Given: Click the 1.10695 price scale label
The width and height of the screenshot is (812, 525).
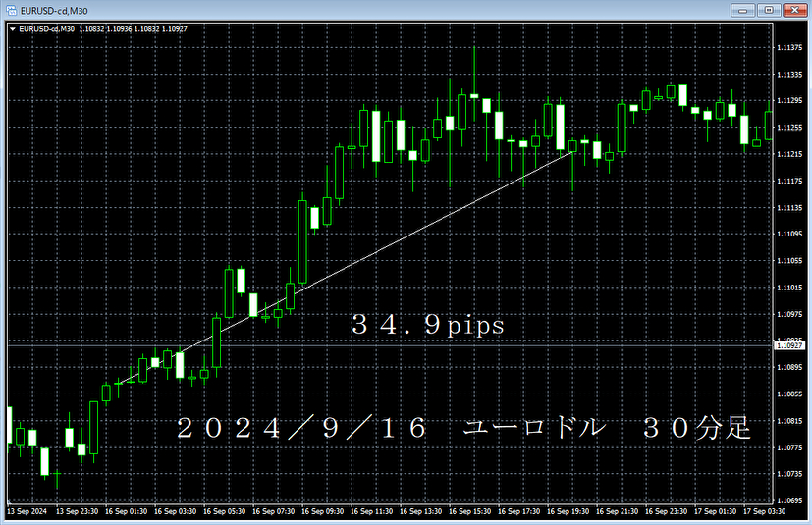Looking at the screenshot, I should point(789,500).
